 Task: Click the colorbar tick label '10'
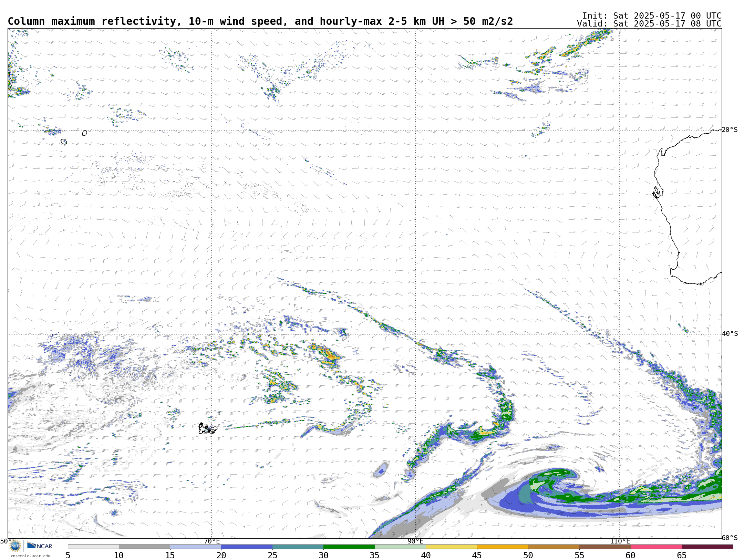119,555
